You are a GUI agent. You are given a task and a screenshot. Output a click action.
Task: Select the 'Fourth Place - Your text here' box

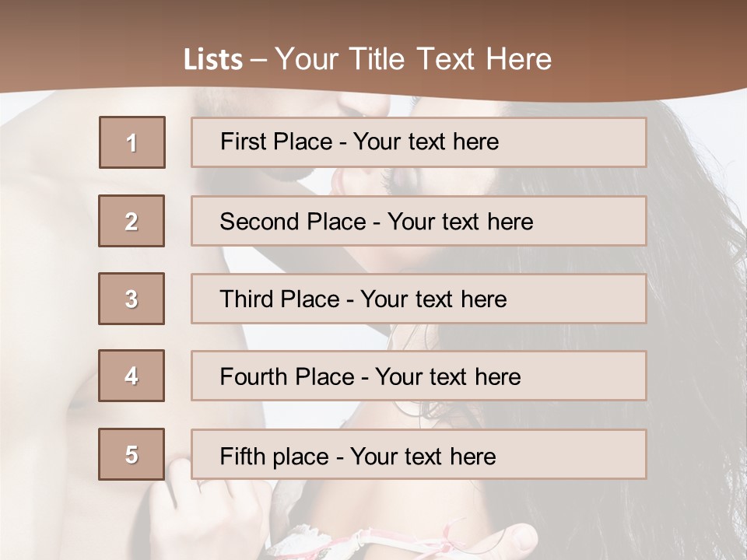[419, 376]
